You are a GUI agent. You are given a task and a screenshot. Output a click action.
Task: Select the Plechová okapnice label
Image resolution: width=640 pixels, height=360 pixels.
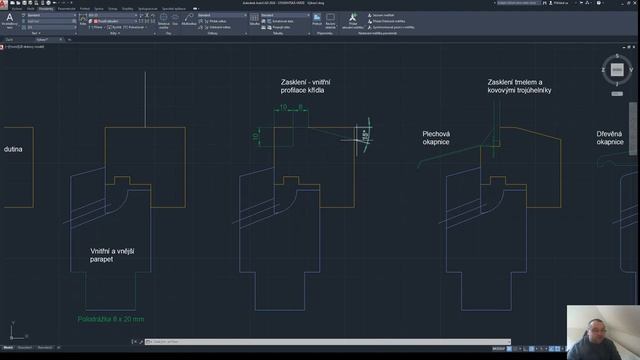[436, 138]
